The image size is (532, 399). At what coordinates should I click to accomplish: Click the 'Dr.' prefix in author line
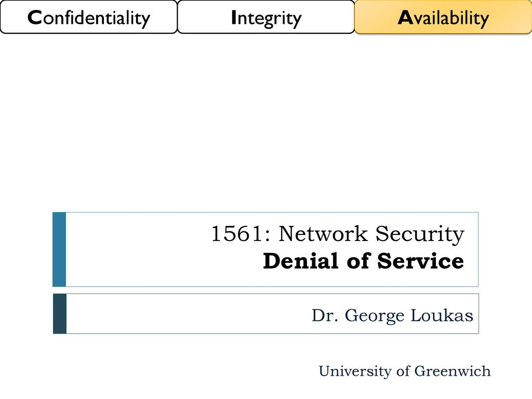coord(325,315)
